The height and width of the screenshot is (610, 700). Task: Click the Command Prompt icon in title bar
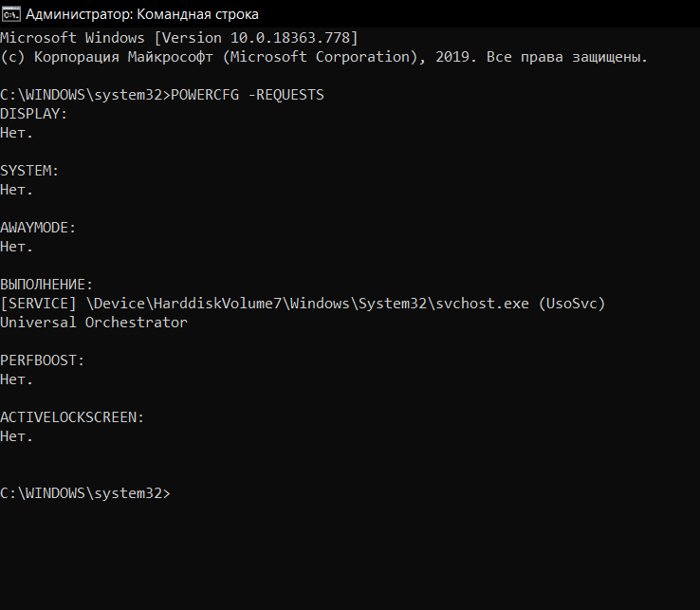(x=10, y=14)
